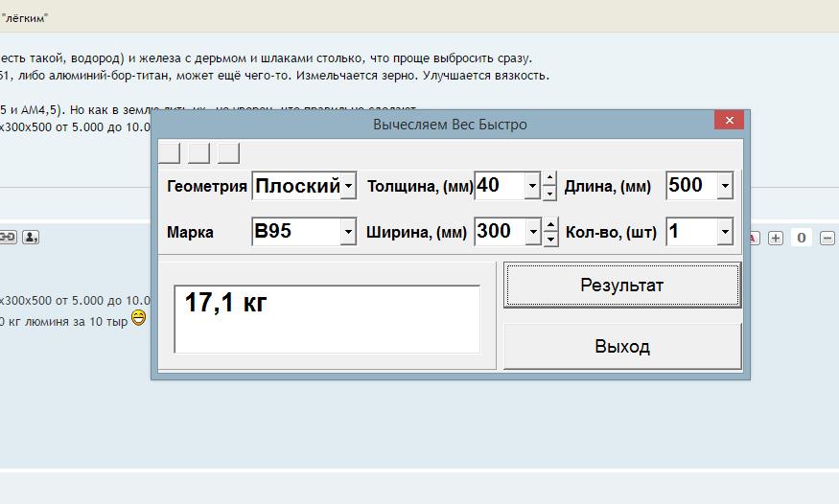
Task: Click the laughing smiley emoji in forum post
Action: click(139, 317)
